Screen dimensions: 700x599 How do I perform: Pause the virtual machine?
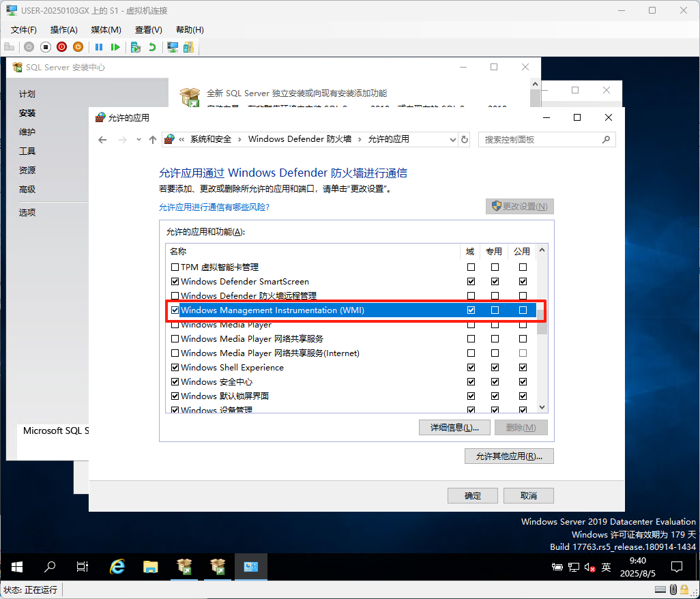pos(99,47)
